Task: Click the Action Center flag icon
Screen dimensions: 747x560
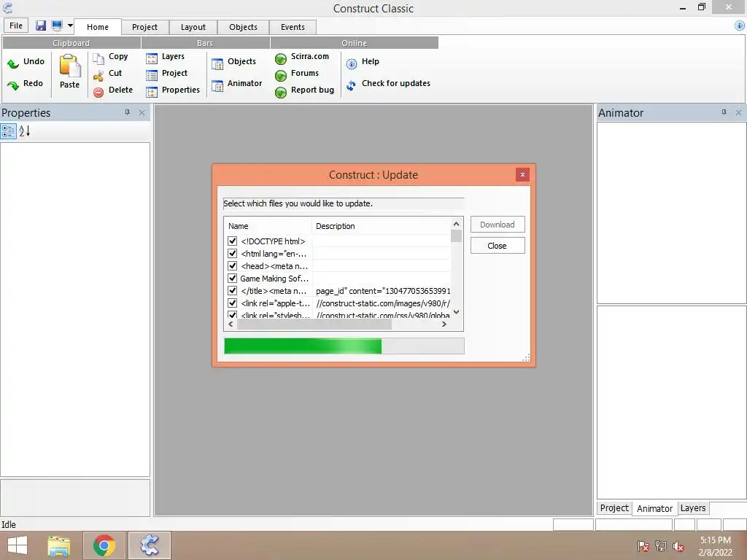Action: [643, 546]
